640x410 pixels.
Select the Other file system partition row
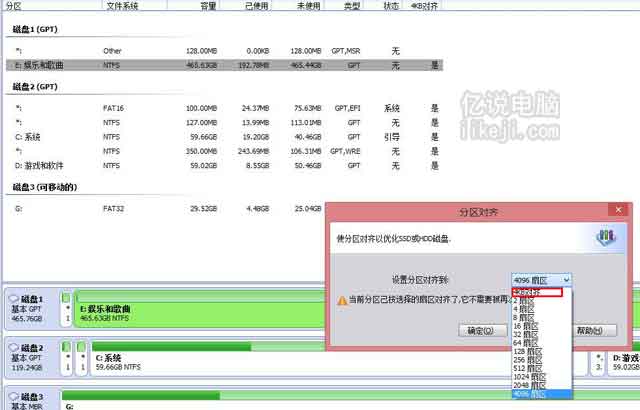pyautogui.click(x=224, y=51)
